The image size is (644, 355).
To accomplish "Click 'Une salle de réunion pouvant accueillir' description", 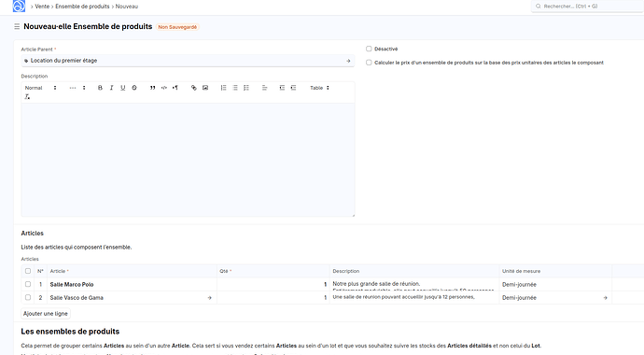I will [414, 297].
